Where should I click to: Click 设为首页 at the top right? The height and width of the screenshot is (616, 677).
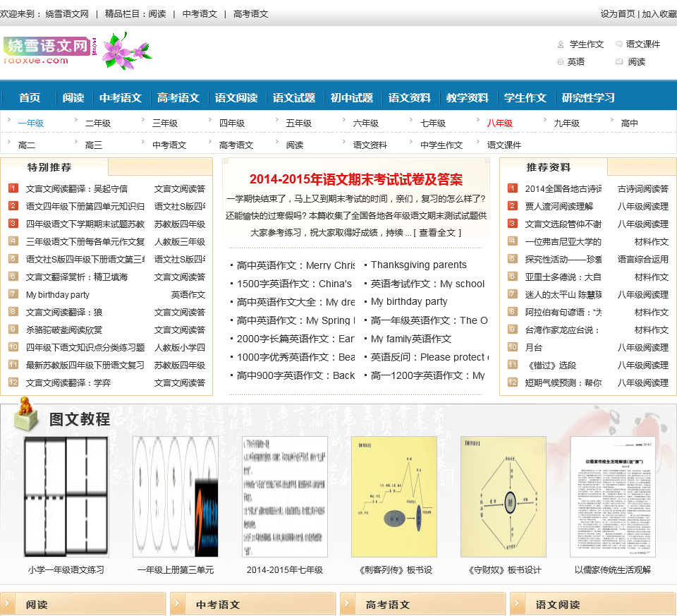[618, 14]
